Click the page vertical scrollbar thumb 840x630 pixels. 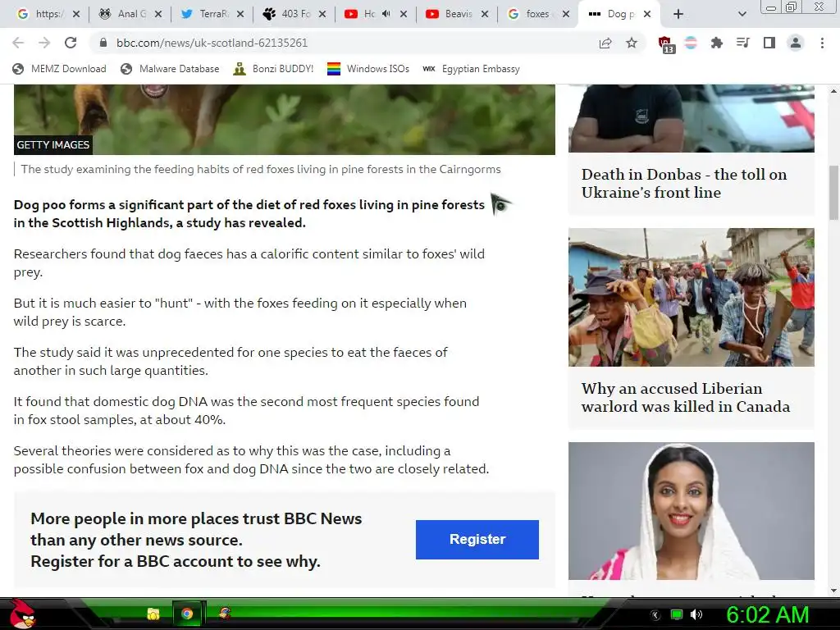pos(833,193)
